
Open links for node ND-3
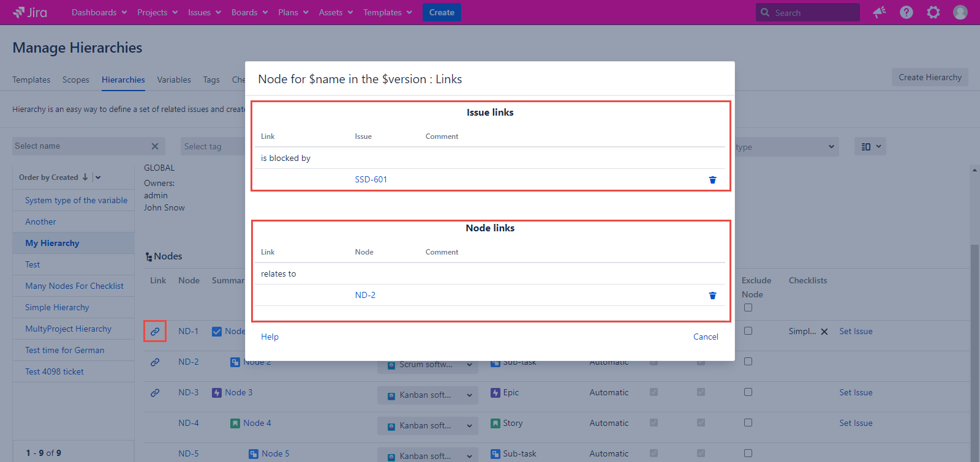155,393
